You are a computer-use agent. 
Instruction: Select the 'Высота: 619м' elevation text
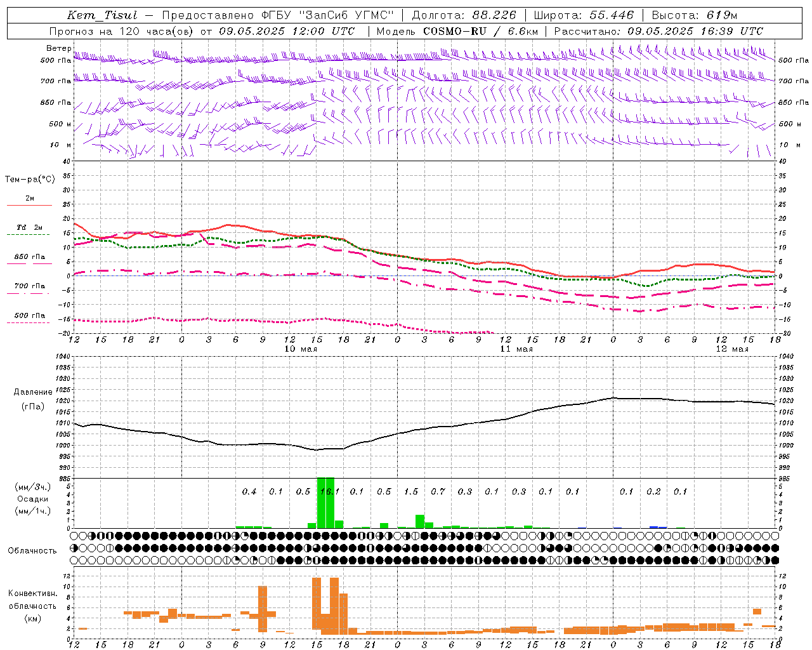tap(695, 16)
